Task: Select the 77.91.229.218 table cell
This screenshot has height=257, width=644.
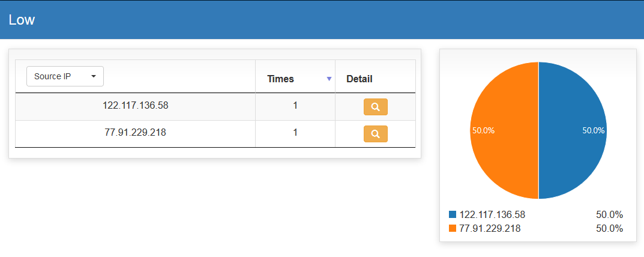Action: pyautogui.click(x=135, y=133)
